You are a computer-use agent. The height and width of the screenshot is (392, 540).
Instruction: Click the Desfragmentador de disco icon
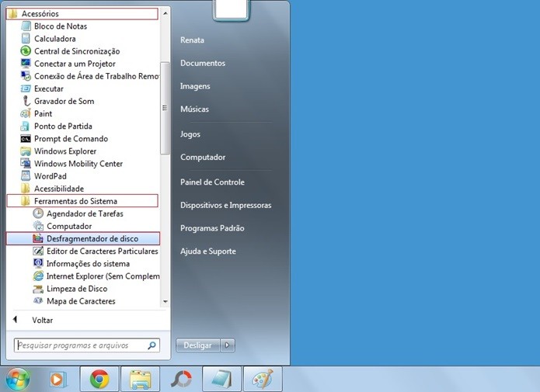[x=38, y=238]
